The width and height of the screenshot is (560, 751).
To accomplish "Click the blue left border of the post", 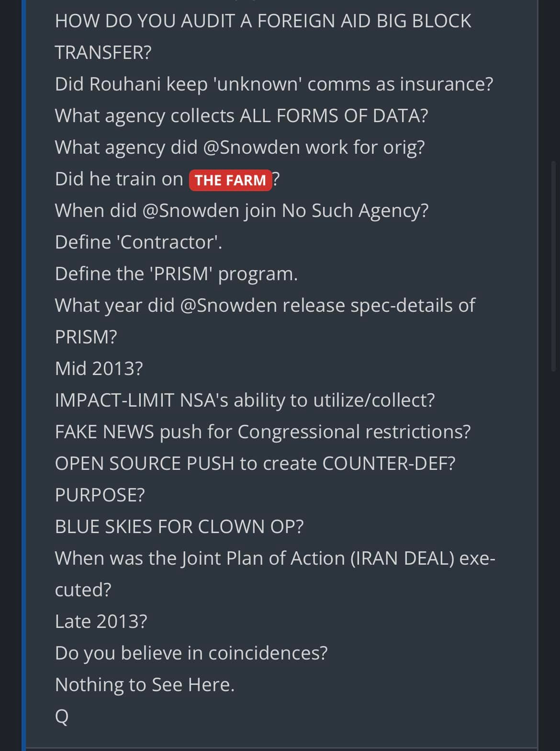I will [x=23, y=375].
